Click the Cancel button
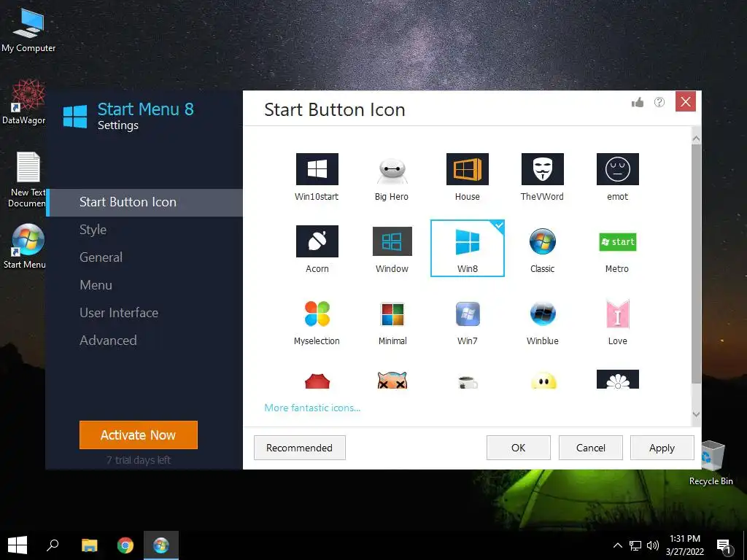Screen dimensions: 747x560 click(x=591, y=448)
